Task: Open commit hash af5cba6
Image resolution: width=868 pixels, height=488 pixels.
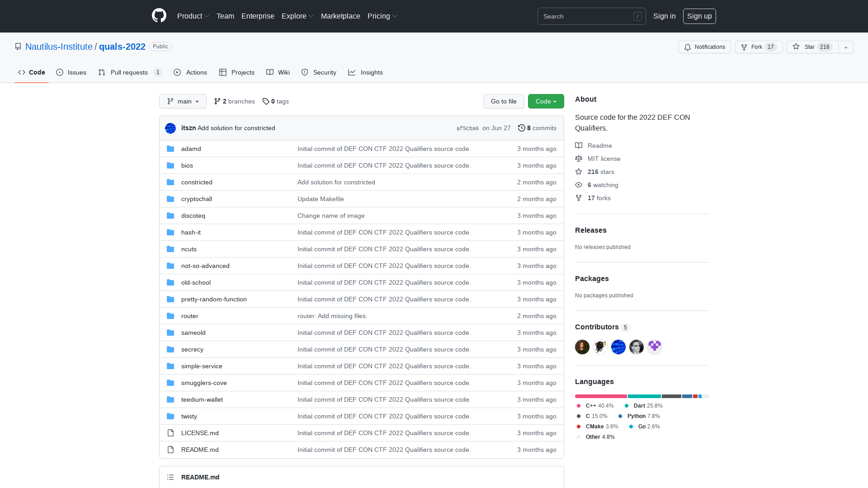Action: pyautogui.click(x=467, y=128)
